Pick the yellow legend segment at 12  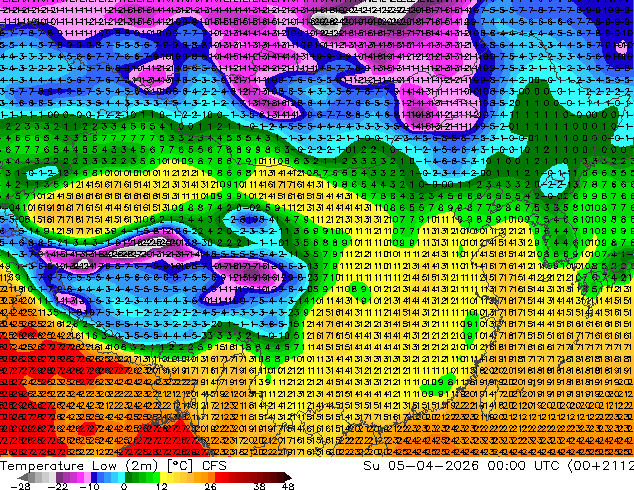[x=163, y=477]
